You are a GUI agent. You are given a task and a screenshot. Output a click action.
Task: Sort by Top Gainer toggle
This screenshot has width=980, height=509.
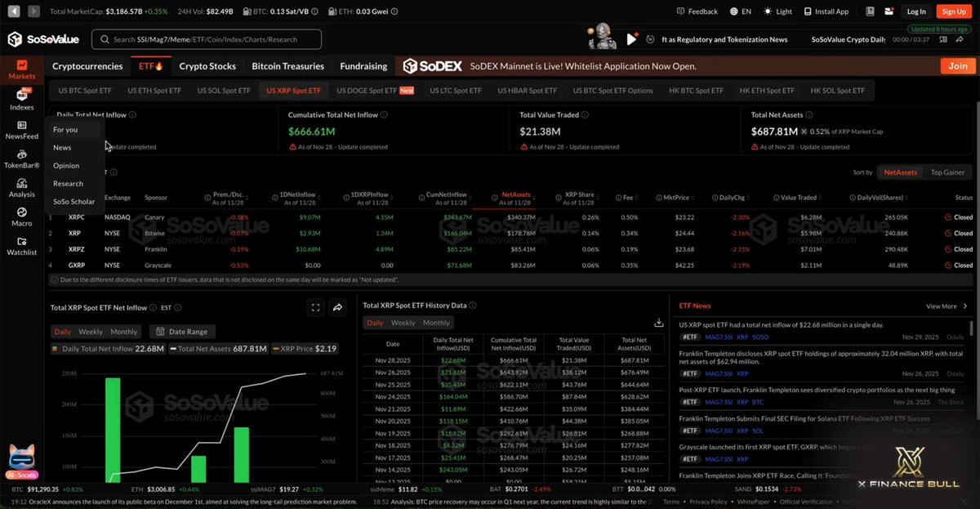947,172
